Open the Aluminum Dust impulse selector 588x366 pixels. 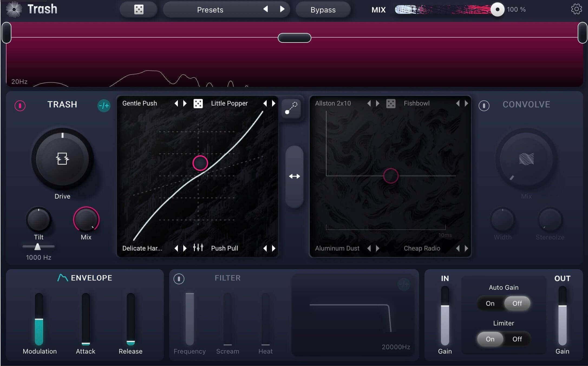click(x=337, y=248)
